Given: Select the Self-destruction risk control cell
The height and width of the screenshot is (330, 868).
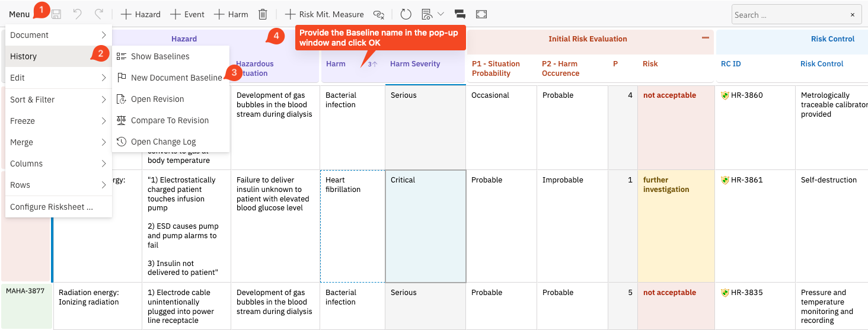Looking at the screenshot, I should pyautogui.click(x=832, y=226).
